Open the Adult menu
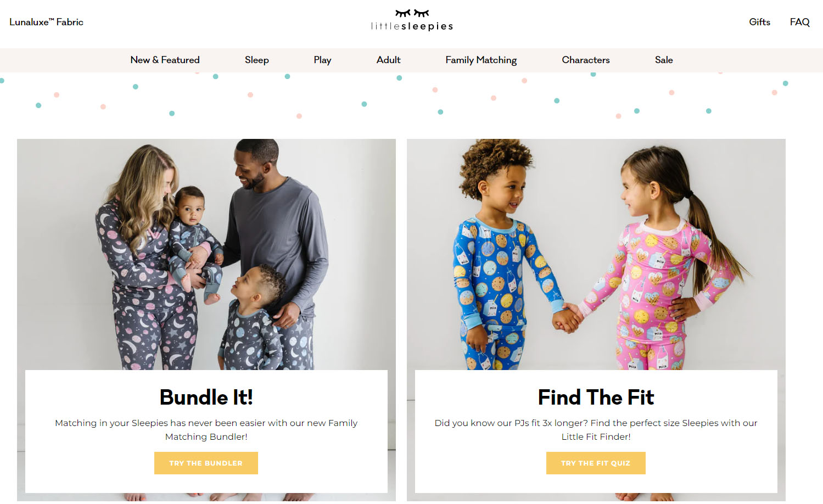Viewport: 823px width, 504px height. pos(388,60)
